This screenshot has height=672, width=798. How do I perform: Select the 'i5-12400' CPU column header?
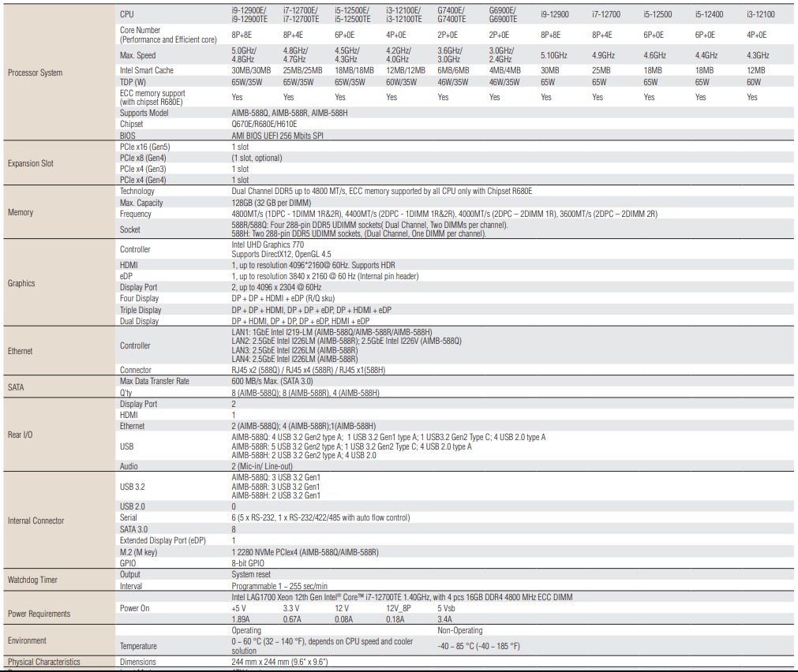click(709, 14)
